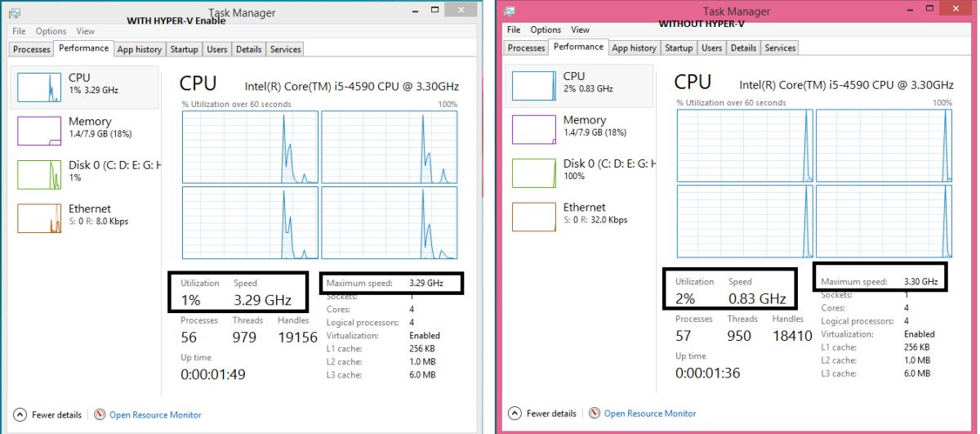Select Ethernet R: 32.0 Kbps item

tap(580, 217)
